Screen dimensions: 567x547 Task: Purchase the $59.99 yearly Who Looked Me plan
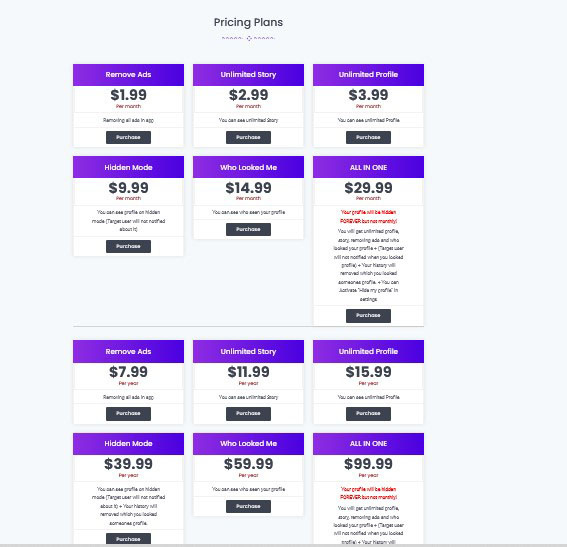click(248, 506)
